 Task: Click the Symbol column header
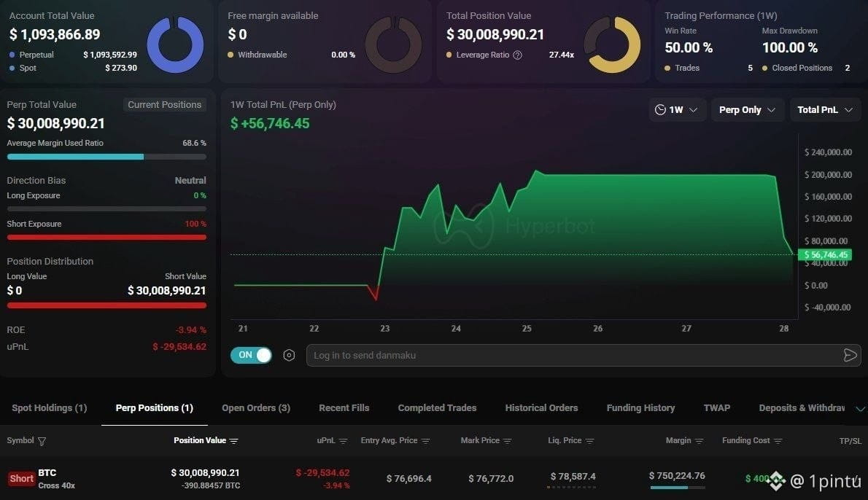pos(20,440)
